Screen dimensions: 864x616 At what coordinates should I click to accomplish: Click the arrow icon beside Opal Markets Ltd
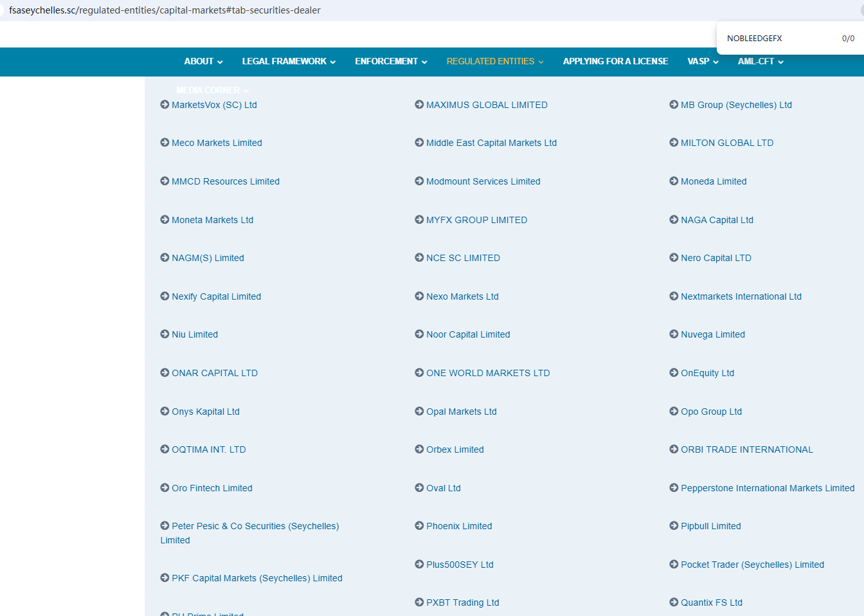click(x=419, y=411)
